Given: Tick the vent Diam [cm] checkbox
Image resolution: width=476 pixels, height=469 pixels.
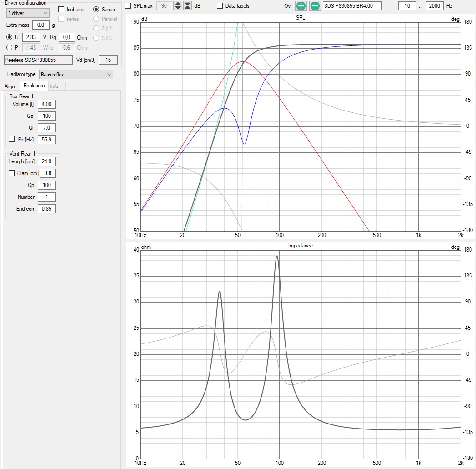Looking at the screenshot, I should coord(12,173).
